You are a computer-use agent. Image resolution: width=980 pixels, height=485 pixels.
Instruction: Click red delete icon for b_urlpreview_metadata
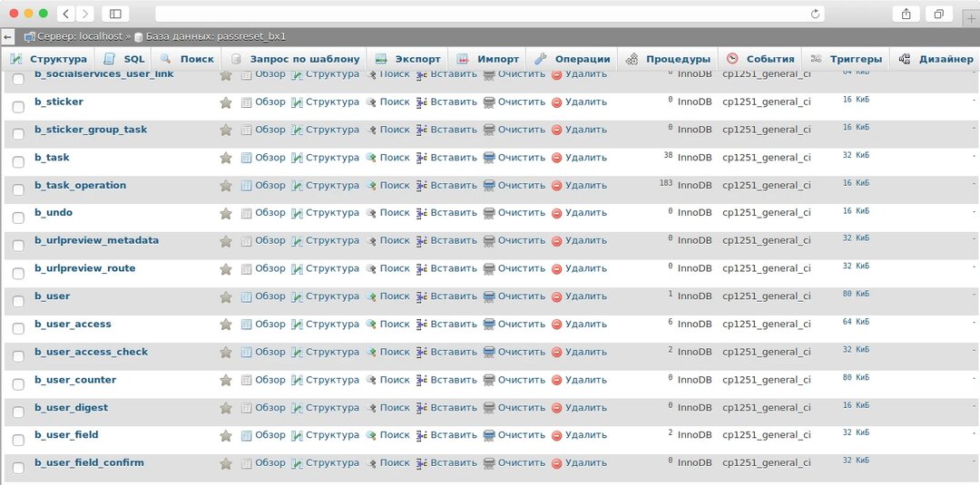pos(557,241)
